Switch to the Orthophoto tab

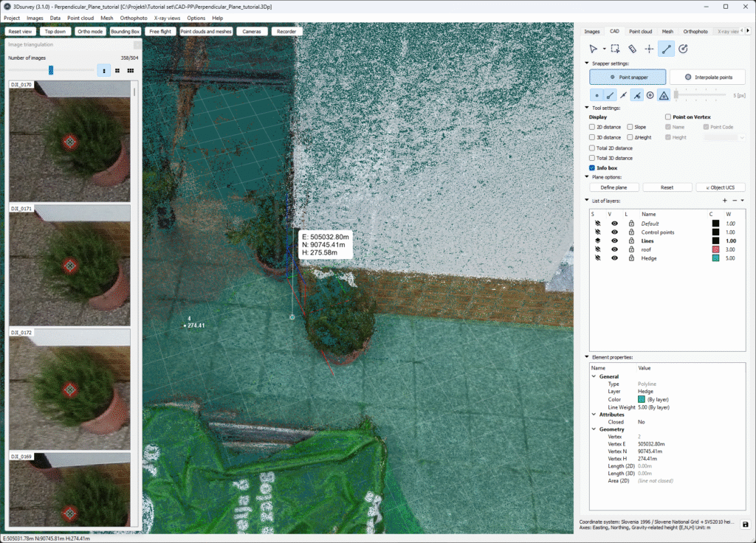pos(695,31)
